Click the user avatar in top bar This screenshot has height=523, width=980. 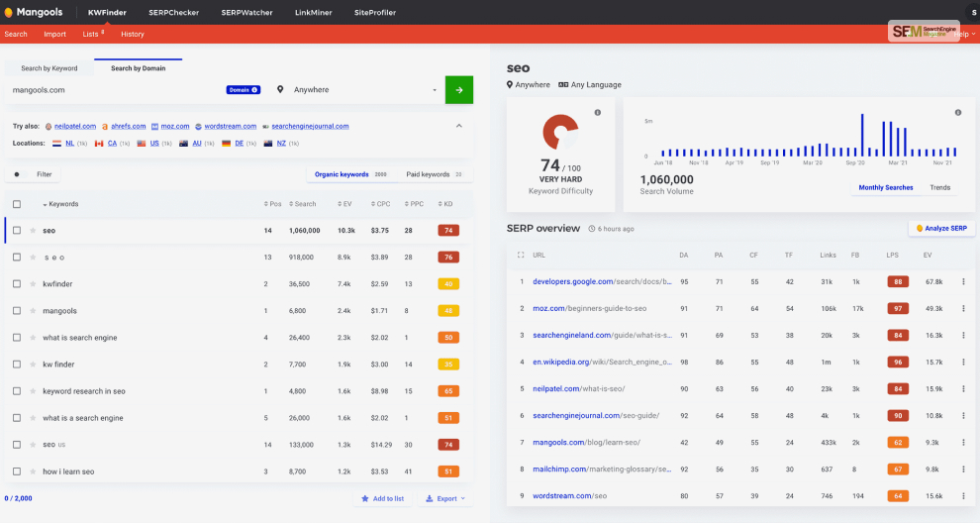pyautogui.click(x=973, y=13)
